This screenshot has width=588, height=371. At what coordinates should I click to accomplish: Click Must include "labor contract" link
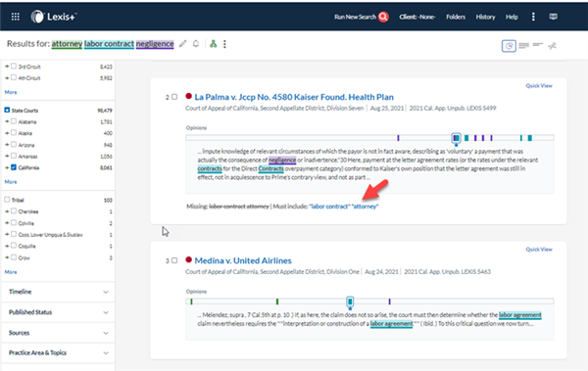329,207
